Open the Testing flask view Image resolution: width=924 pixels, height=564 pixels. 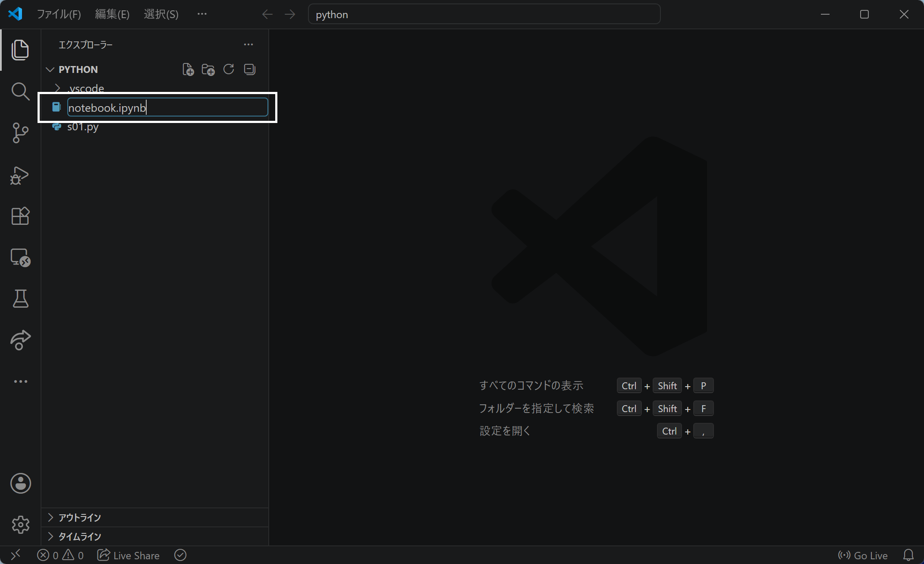20,299
